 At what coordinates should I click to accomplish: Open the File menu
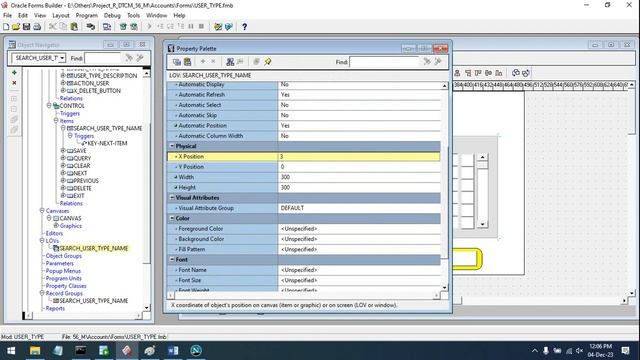[7, 16]
